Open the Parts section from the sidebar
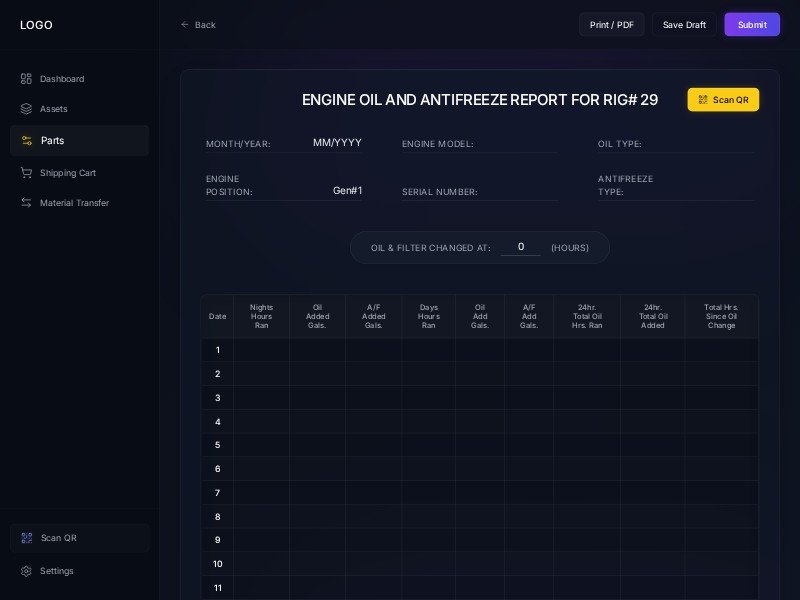Image resolution: width=800 pixels, height=600 pixels. (x=53, y=141)
